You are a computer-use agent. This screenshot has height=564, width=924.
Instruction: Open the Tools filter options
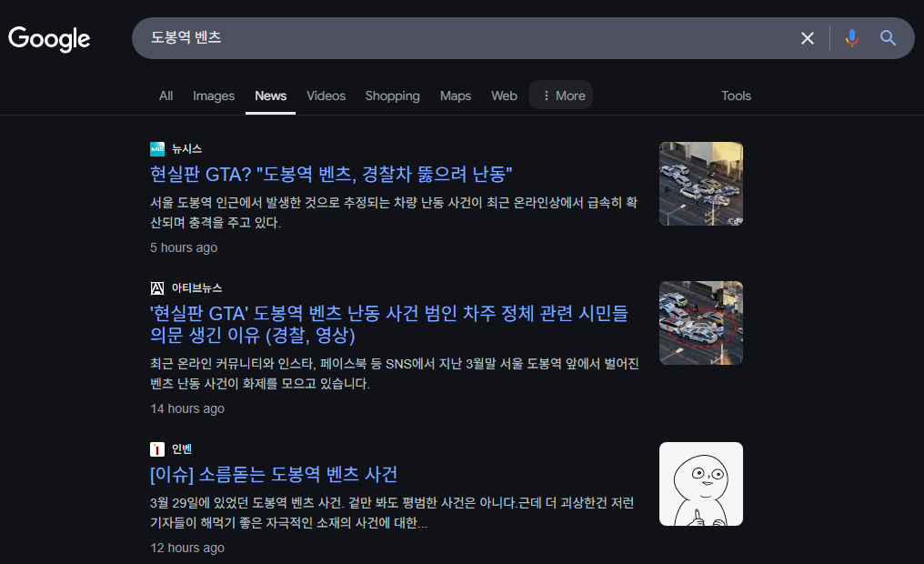(x=736, y=96)
